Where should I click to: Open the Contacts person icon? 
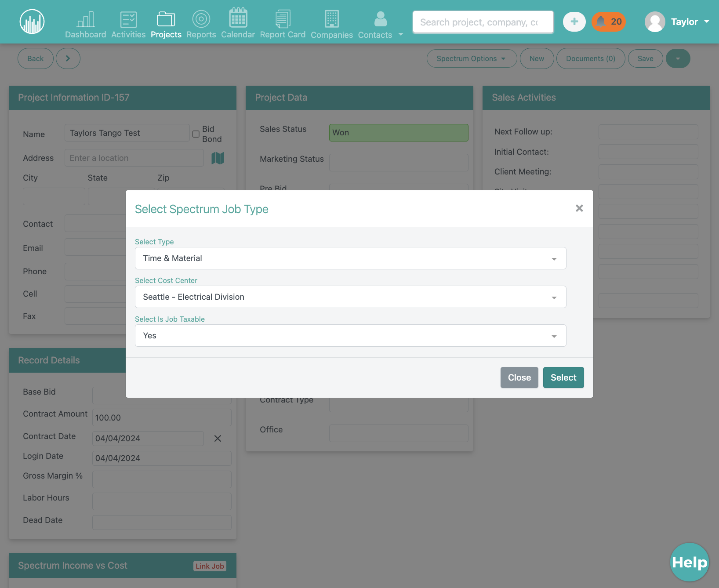tap(381, 19)
